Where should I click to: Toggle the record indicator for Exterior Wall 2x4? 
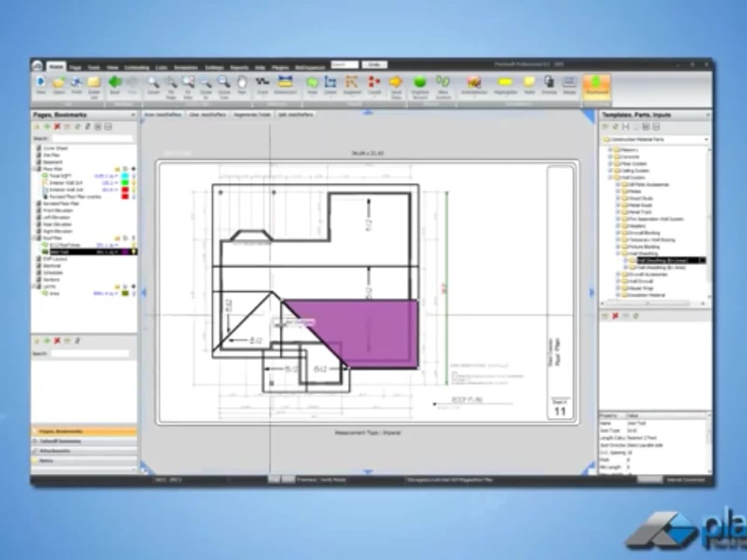[x=134, y=183]
